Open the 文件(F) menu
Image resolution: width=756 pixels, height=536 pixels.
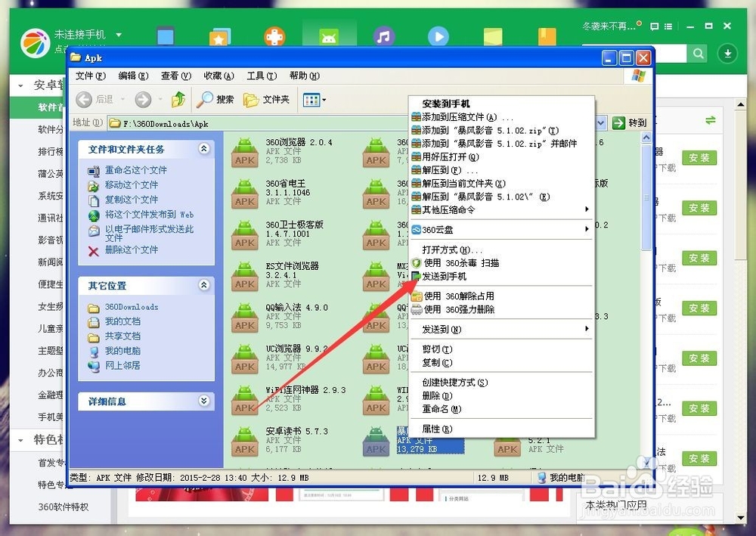[x=90, y=76]
